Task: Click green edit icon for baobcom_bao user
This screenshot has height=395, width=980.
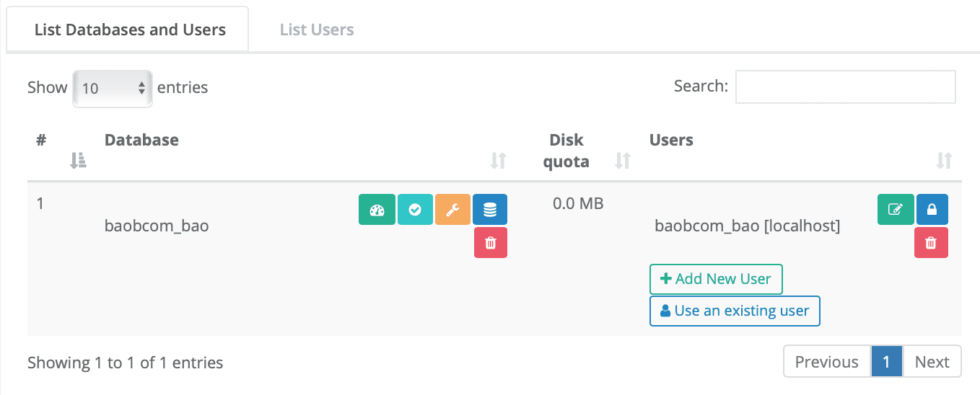Action: (x=896, y=210)
